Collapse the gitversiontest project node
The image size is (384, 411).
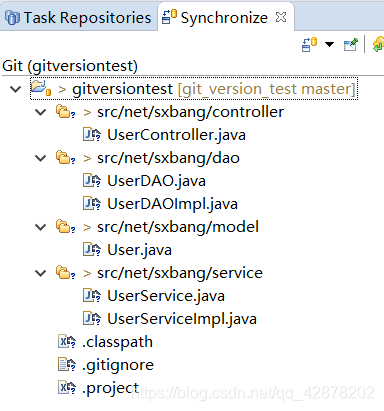(x=16, y=89)
